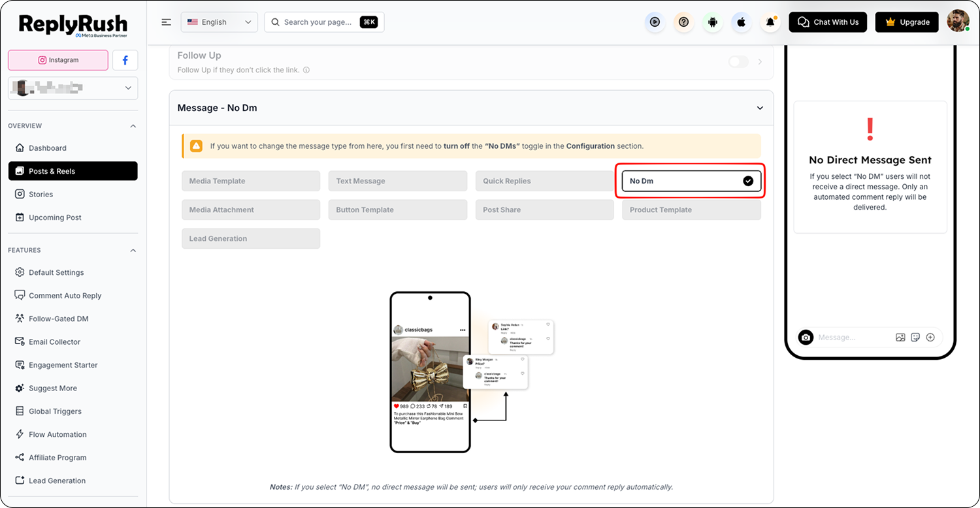Click the Chat With Us button

(828, 22)
